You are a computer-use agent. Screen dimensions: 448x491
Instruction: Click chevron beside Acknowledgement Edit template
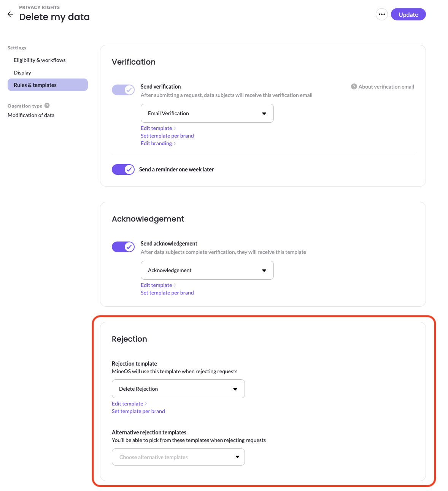[x=175, y=285]
